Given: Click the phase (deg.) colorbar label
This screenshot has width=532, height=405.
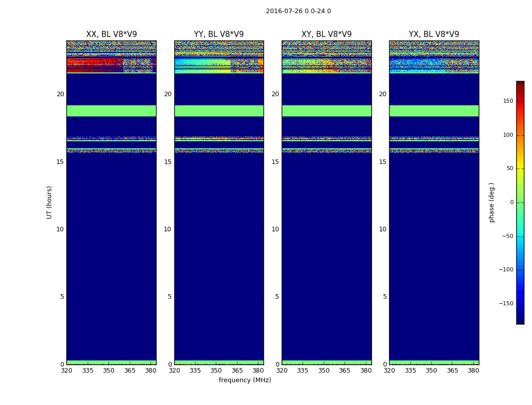Looking at the screenshot, I should 491,202.
